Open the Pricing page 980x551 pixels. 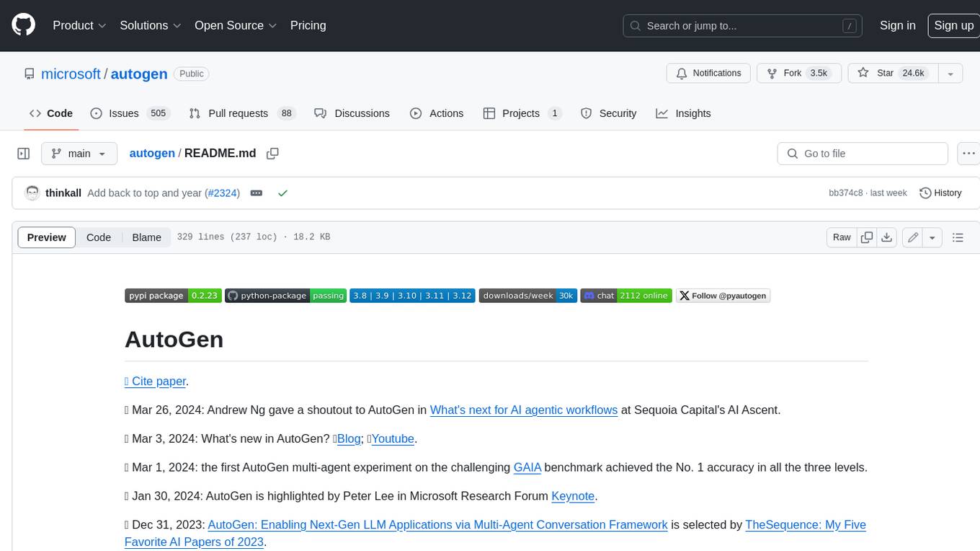point(308,25)
